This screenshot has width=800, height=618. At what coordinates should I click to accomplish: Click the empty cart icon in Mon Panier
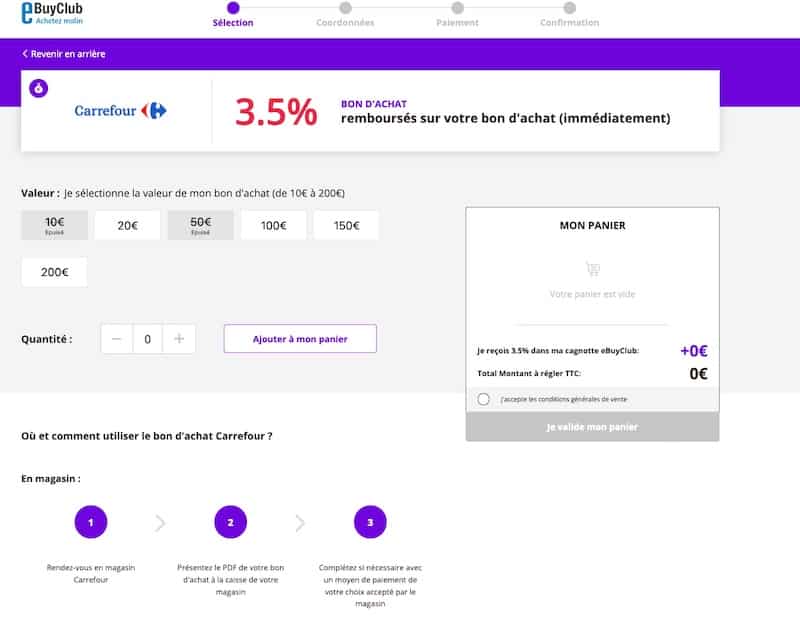point(592,268)
